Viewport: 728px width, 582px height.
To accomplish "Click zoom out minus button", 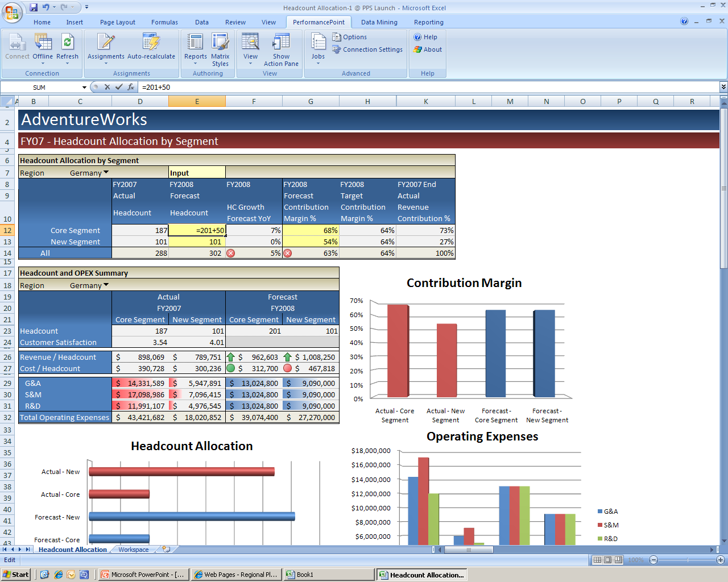I will [x=653, y=560].
